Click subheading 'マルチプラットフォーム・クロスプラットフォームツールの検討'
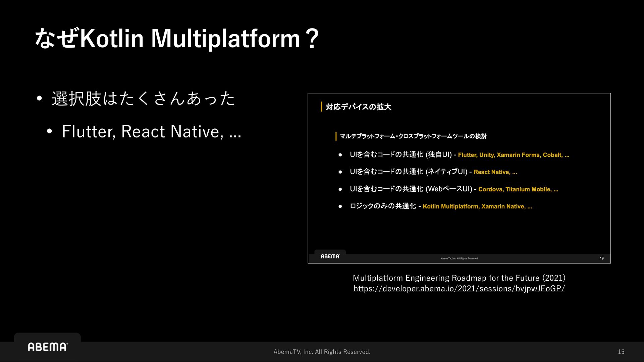Viewport: 644px width, 362px height. point(413,136)
